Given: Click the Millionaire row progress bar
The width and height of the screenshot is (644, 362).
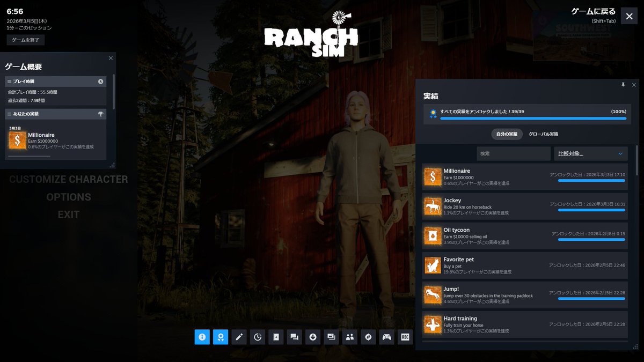Looking at the screenshot, I should pos(591,181).
